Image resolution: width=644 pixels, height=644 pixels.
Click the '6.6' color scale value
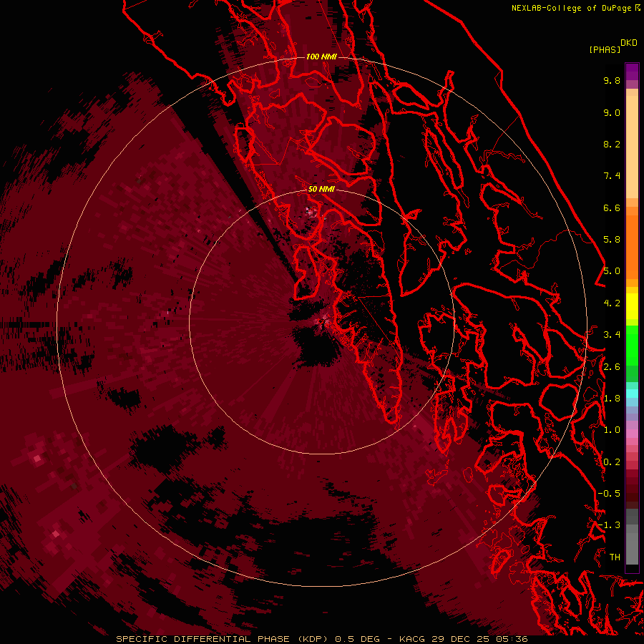coord(612,208)
